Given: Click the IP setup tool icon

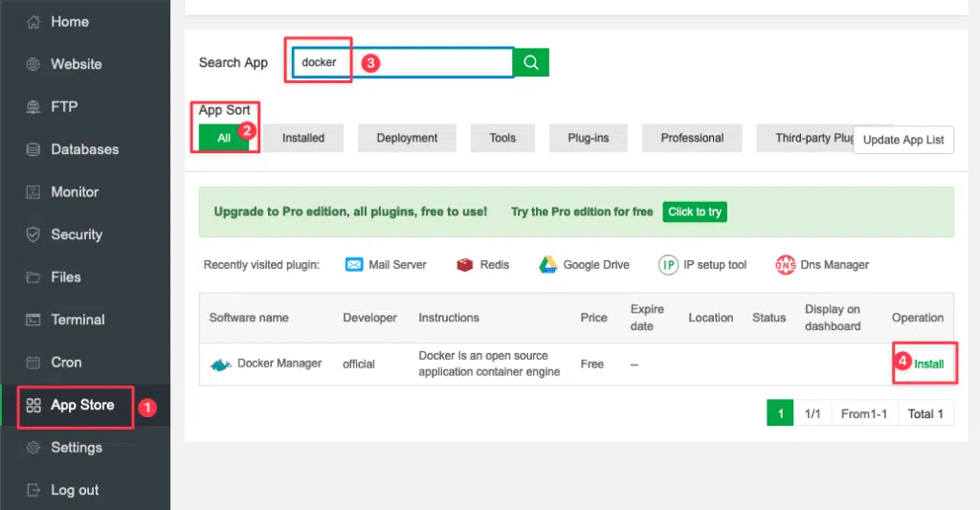Looking at the screenshot, I should 668,265.
